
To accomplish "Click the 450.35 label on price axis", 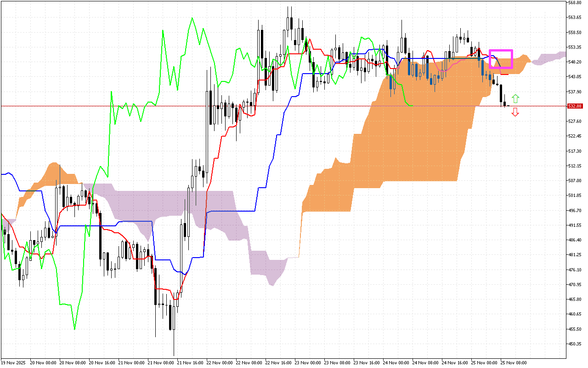I will [575, 344].
